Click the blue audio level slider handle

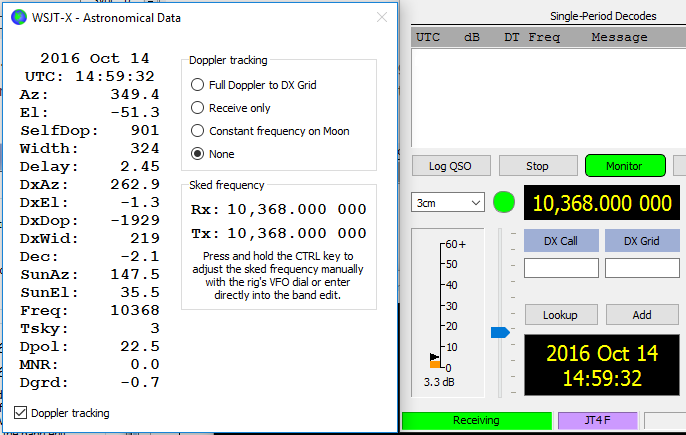click(x=500, y=331)
